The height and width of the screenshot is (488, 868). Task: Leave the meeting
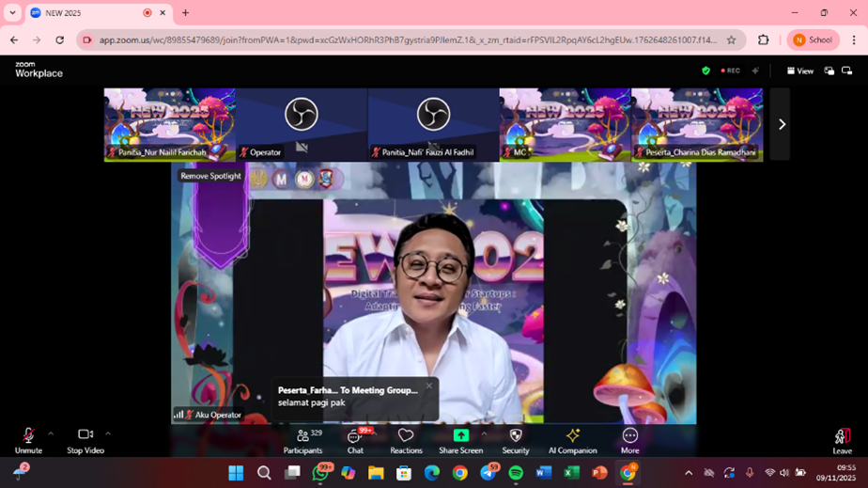pos(842,439)
